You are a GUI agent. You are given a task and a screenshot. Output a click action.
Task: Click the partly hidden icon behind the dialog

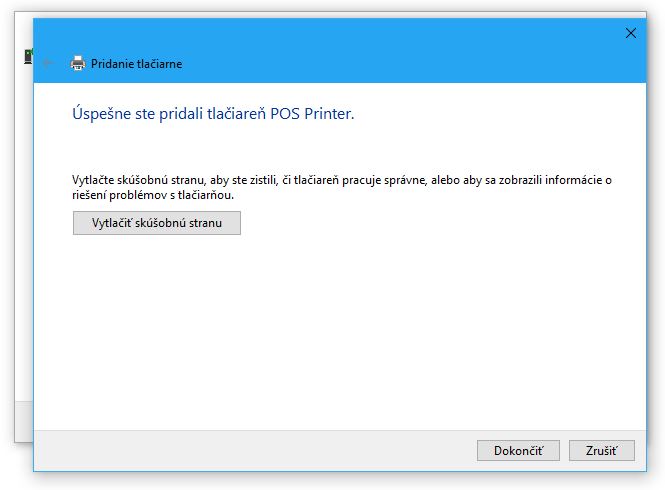[x=28, y=56]
